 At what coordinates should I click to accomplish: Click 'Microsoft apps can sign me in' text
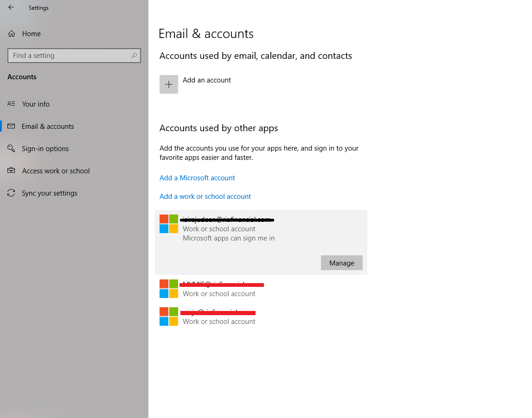pos(229,238)
